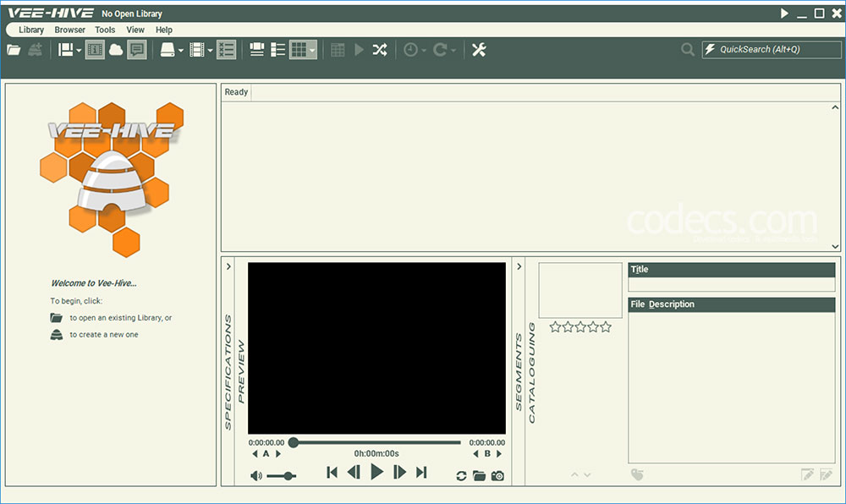Switch to the filmstrip thumbnail view
846x504 pixels.
click(x=257, y=50)
